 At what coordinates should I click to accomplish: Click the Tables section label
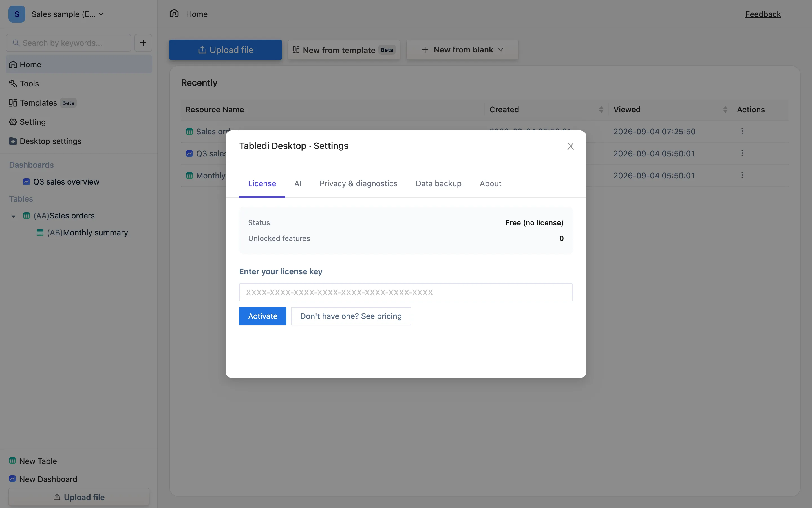tap(21, 199)
